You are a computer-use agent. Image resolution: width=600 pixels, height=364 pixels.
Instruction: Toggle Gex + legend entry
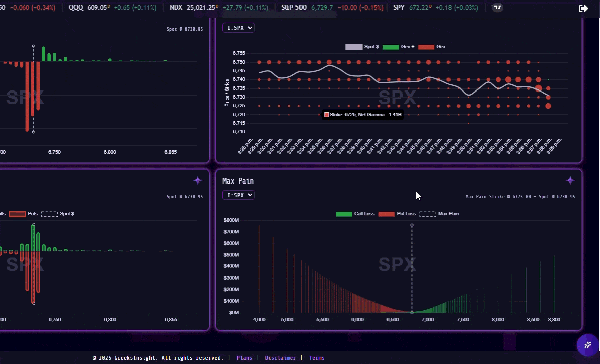click(399, 47)
